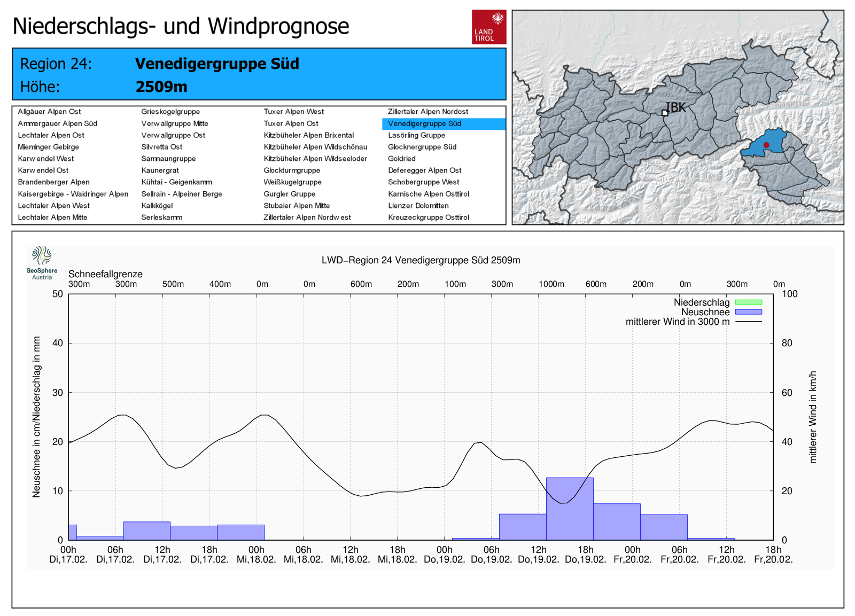Screen dimensions: 855x616
Task: Click the blue Neuschnee legend swatch
Action: [748, 312]
